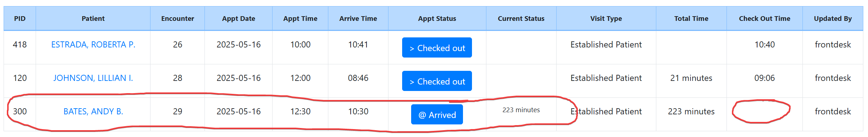Sort by the Patient column header
This screenshot has height=137, width=868.
click(93, 18)
